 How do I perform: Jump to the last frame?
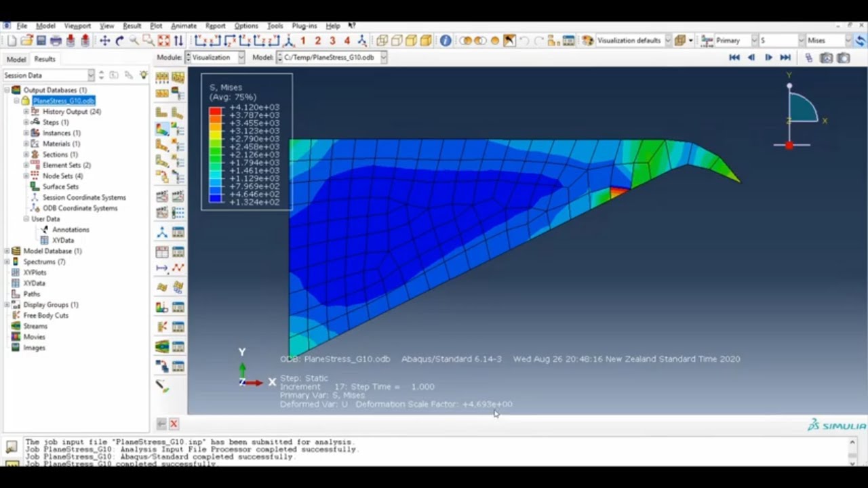(x=785, y=58)
